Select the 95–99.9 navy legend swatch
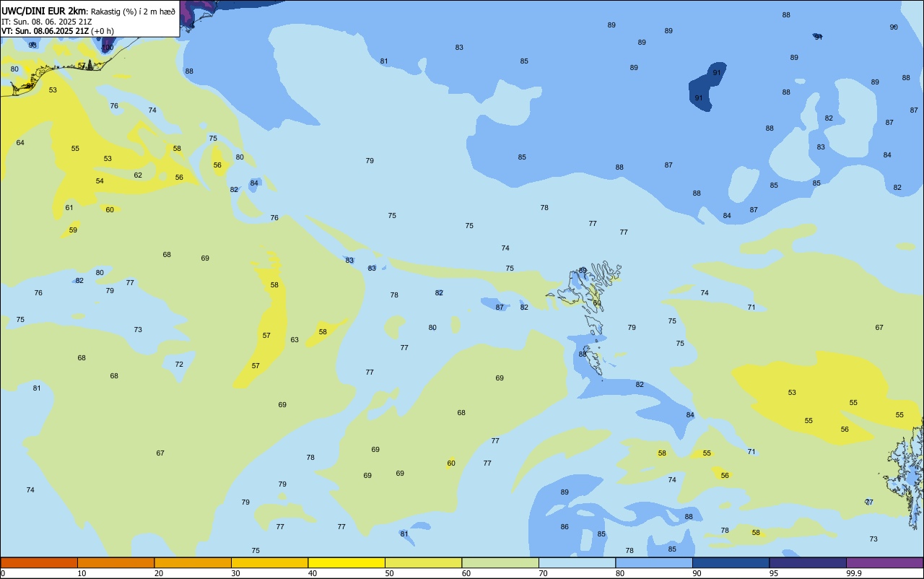924x579 pixels. 808,562
